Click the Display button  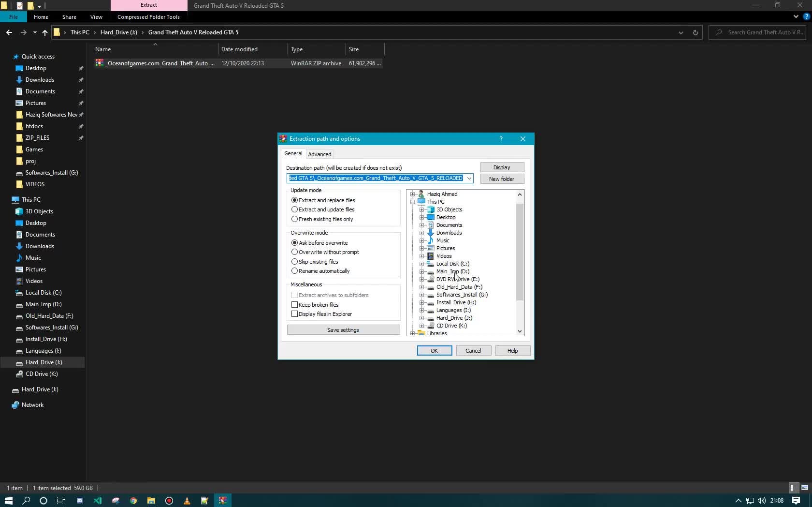coord(502,167)
